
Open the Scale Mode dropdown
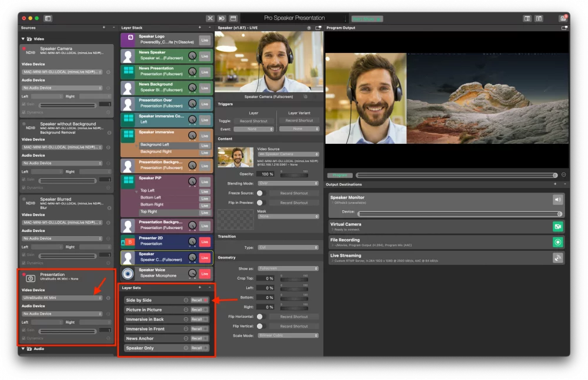pos(288,335)
